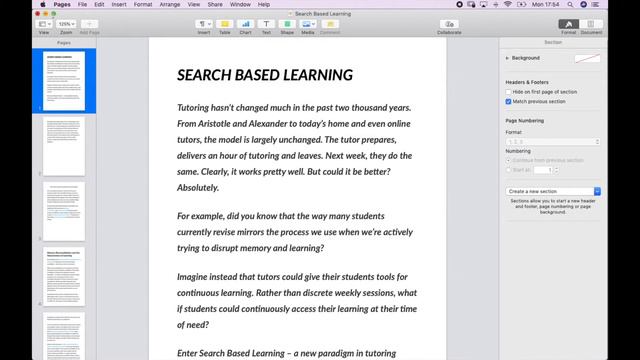
Task: Click the Start at stepper arrows
Action: click(556, 170)
